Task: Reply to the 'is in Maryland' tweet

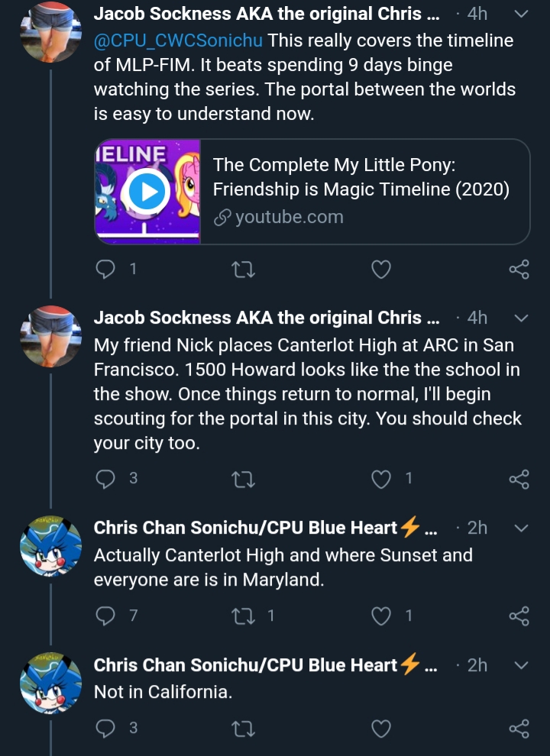Action: (105, 615)
